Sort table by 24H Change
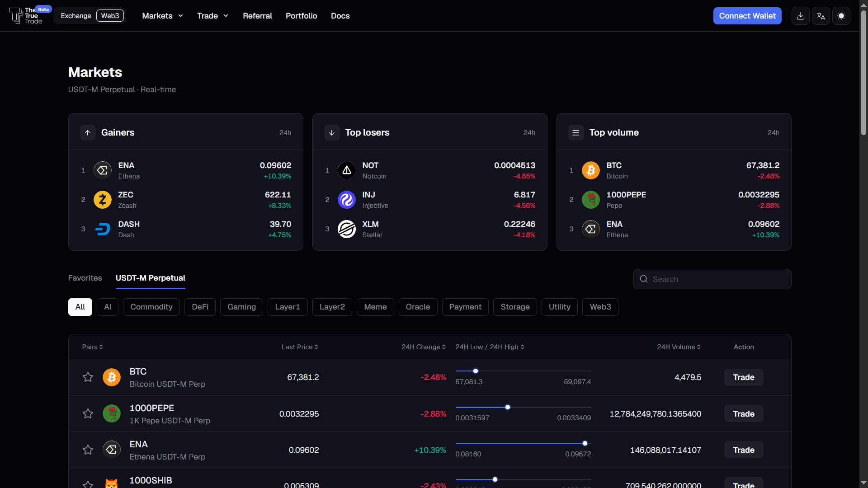 click(x=424, y=347)
